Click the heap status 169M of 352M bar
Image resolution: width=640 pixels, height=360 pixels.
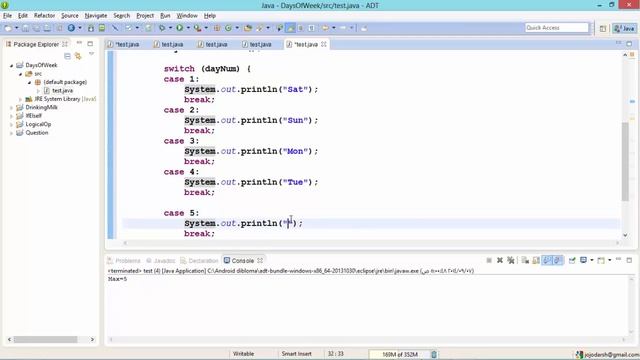click(x=399, y=354)
